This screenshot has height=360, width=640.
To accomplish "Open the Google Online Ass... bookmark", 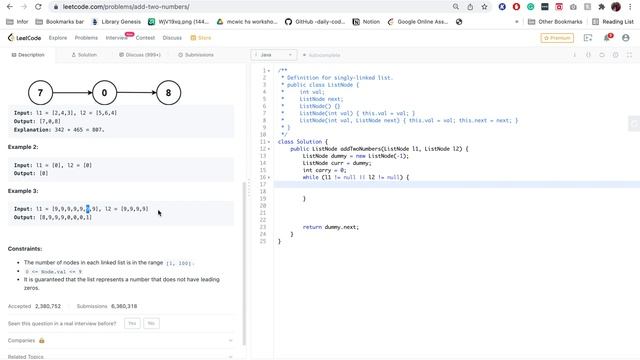I will (418, 22).
